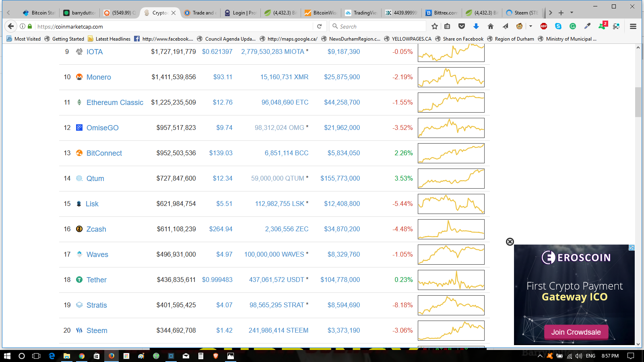Open the IOTA coin link

pyautogui.click(x=95, y=52)
